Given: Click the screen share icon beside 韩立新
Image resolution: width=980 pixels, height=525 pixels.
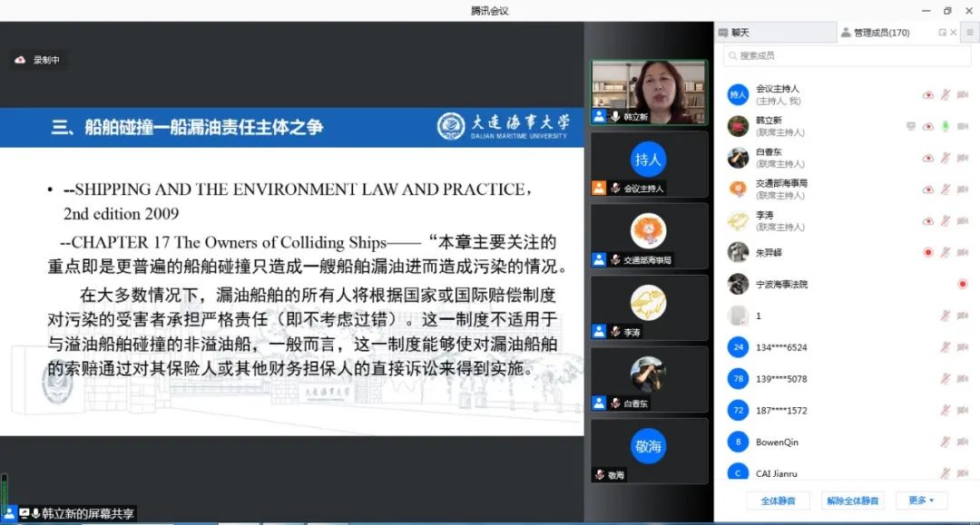Looking at the screenshot, I should click(x=910, y=126).
